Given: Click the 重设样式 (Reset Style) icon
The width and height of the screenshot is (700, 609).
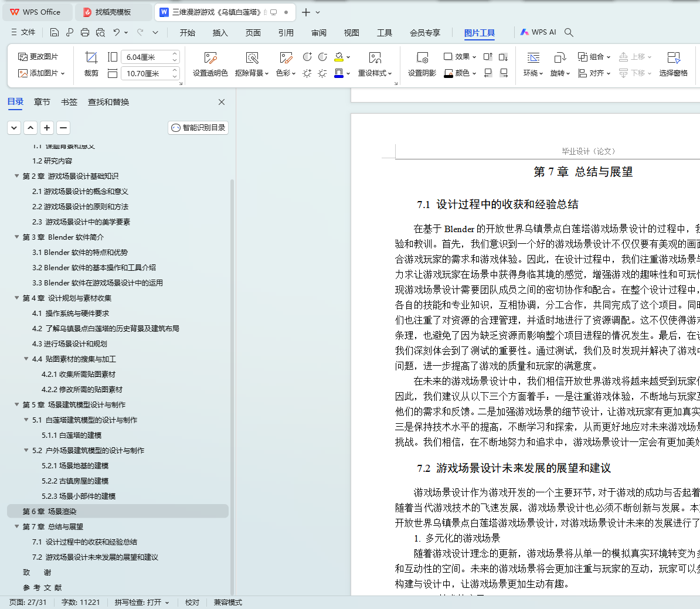Looking at the screenshot, I should tap(375, 57).
